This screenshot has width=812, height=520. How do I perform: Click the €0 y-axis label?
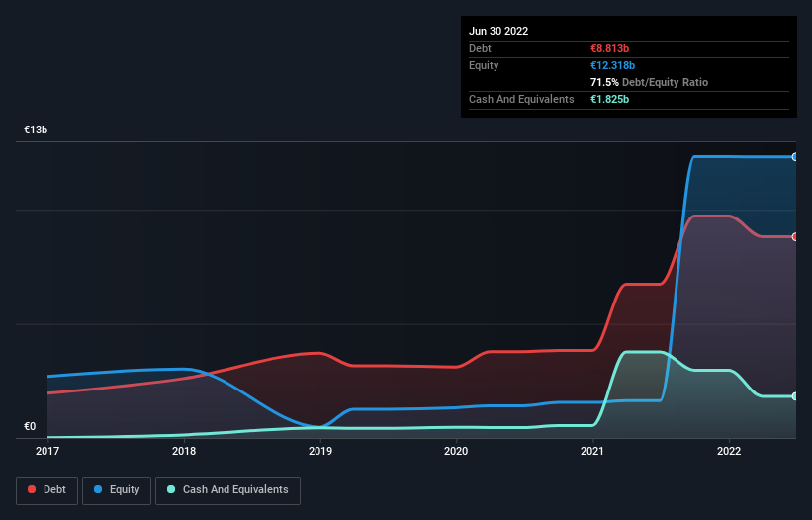(x=30, y=426)
